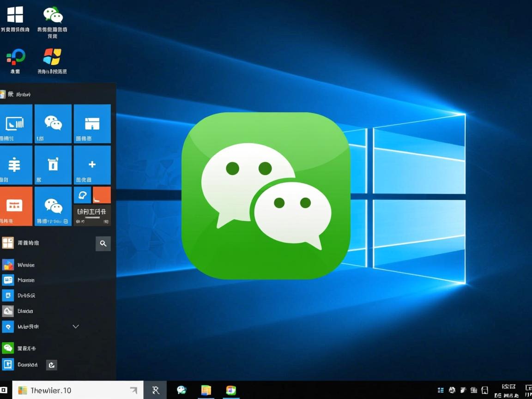532x399 pixels.
Task: Expand the chevron next to the Multimedia list entry
Action: [75, 326]
